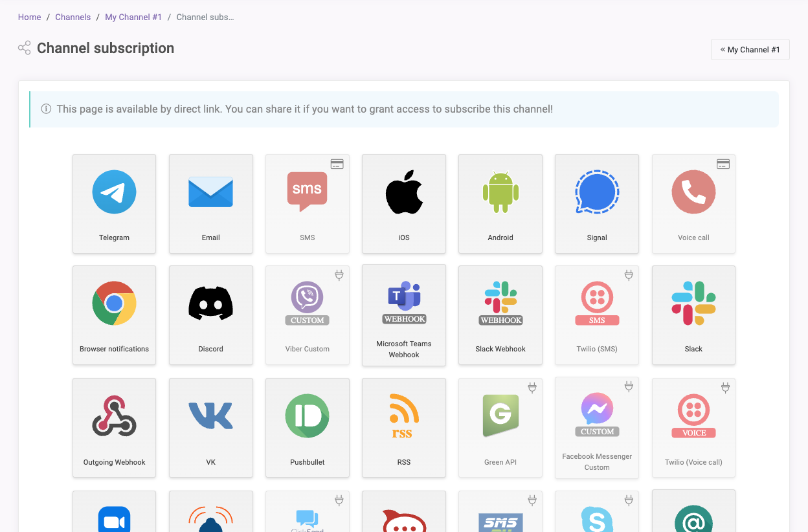808x532 pixels.
Task: Click the info icon in the notice banner
Action: coord(46,109)
